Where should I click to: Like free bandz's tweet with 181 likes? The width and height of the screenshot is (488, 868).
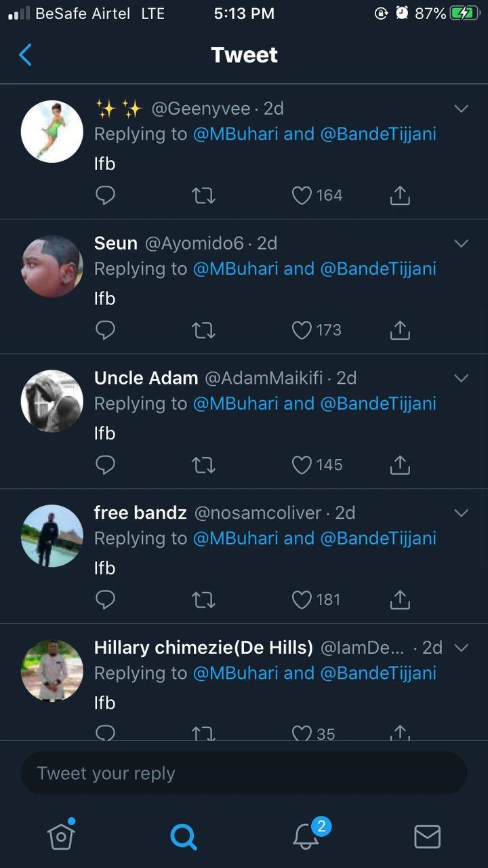302,600
